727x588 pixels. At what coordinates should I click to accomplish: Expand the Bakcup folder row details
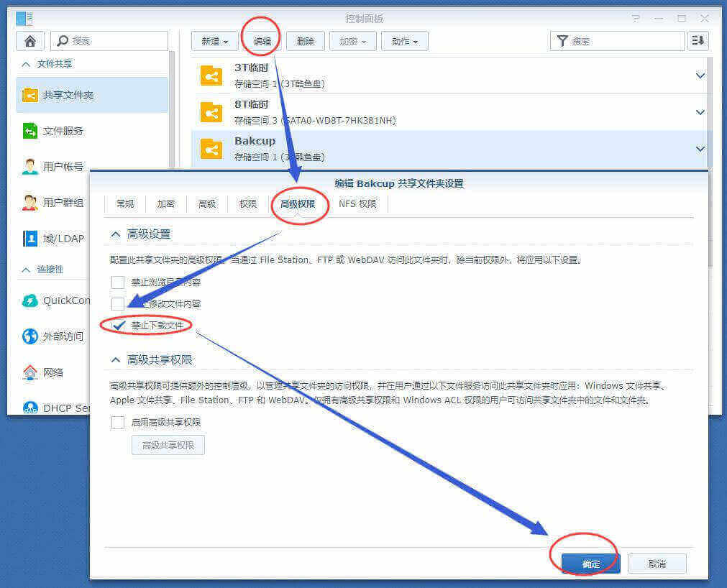699,149
